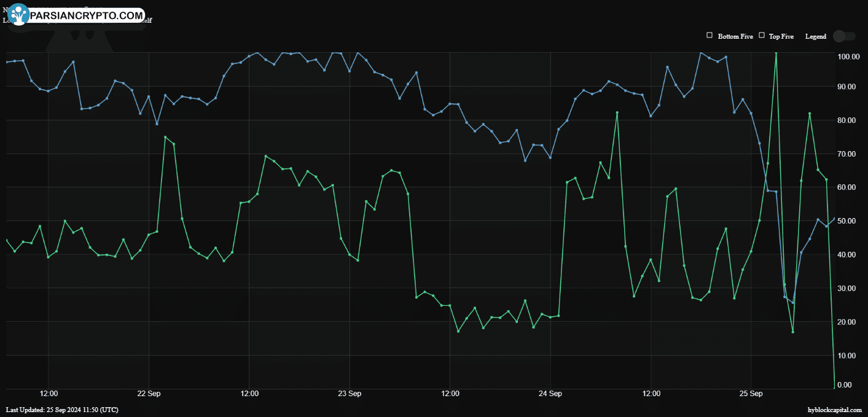Click the Last Updated timestamp text

[62, 410]
